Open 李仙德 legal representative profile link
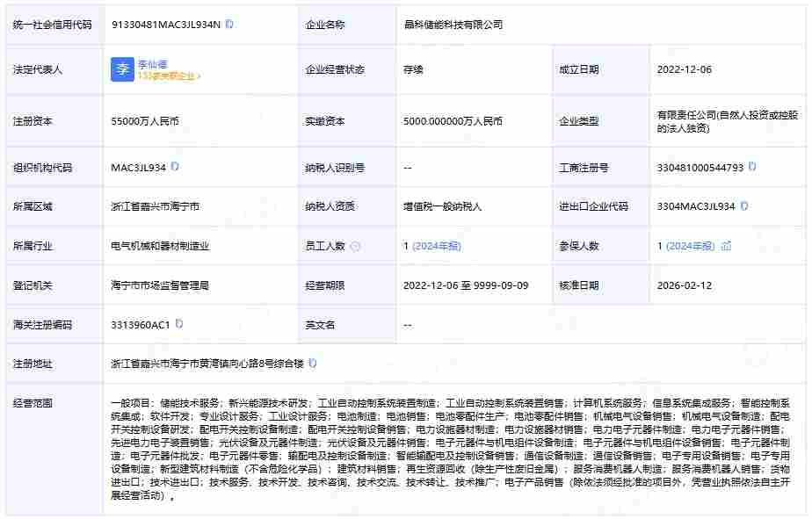 point(154,62)
